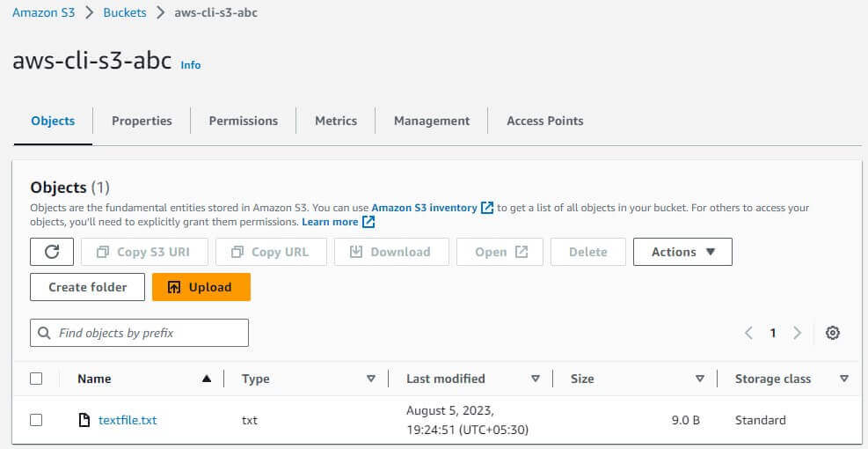The image size is (868, 449).
Task: Sort by Name ascending arrow
Action: pyautogui.click(x=207, y=379)
